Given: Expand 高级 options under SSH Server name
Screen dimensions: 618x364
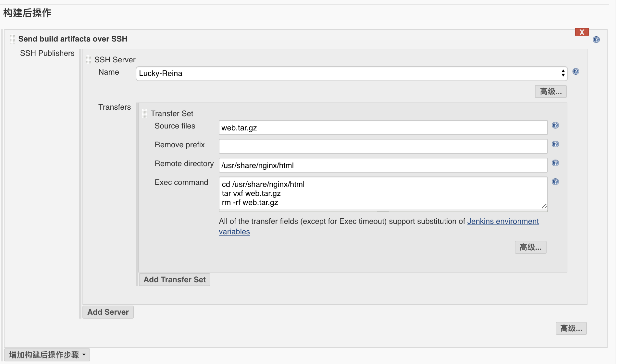Looking at the screenshot, I should point(550,92).
